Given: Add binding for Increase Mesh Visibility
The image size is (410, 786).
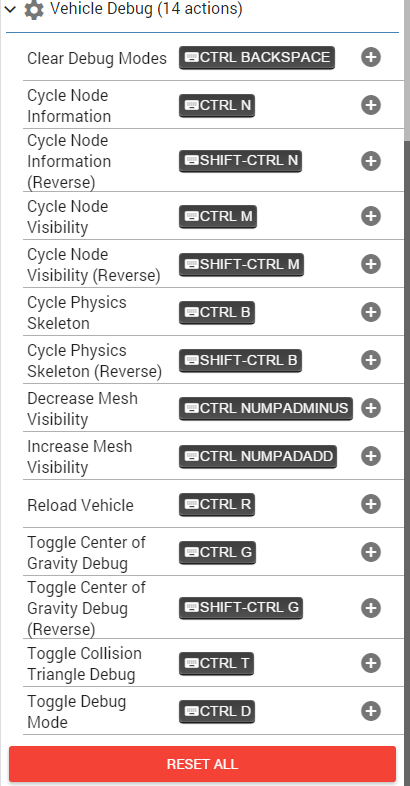Looking at the screenshot, I should (371, 456).
